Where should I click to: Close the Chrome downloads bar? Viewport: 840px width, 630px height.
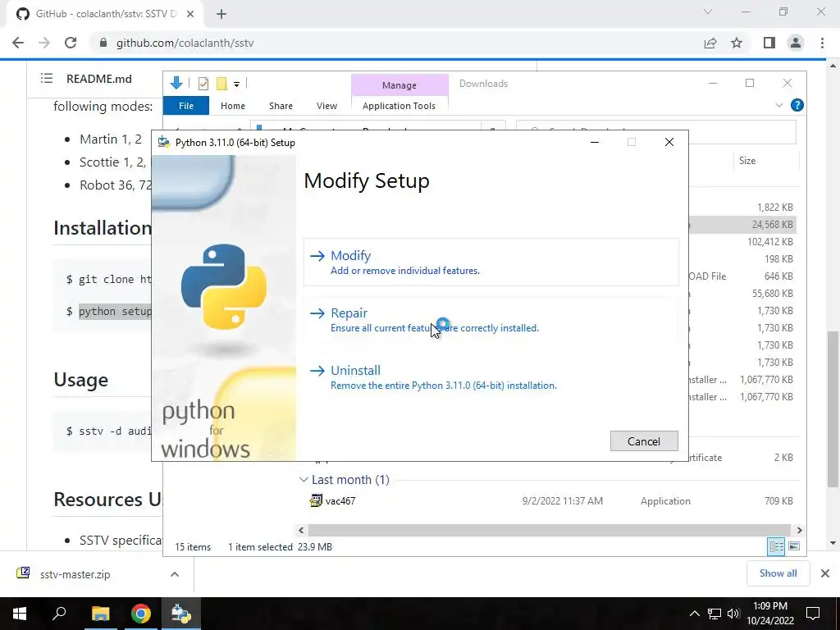coord(825,573)
